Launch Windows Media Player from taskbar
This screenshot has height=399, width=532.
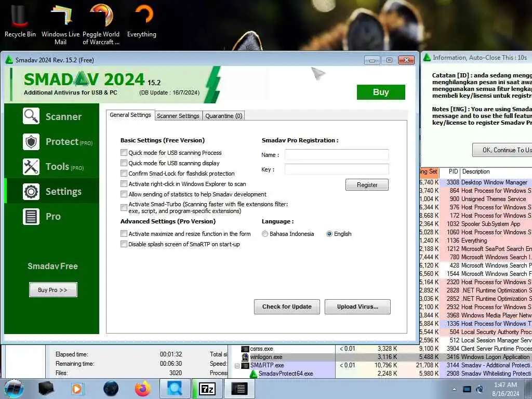point(77,389)
